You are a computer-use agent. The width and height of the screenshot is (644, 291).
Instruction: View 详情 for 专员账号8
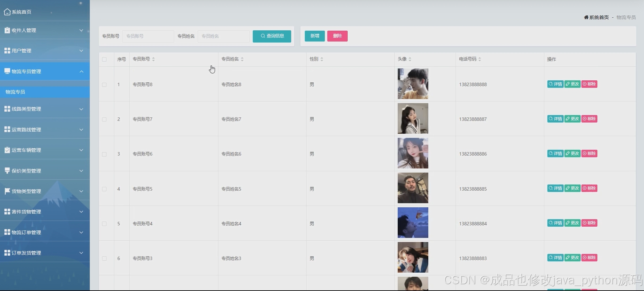pos(555,84)
